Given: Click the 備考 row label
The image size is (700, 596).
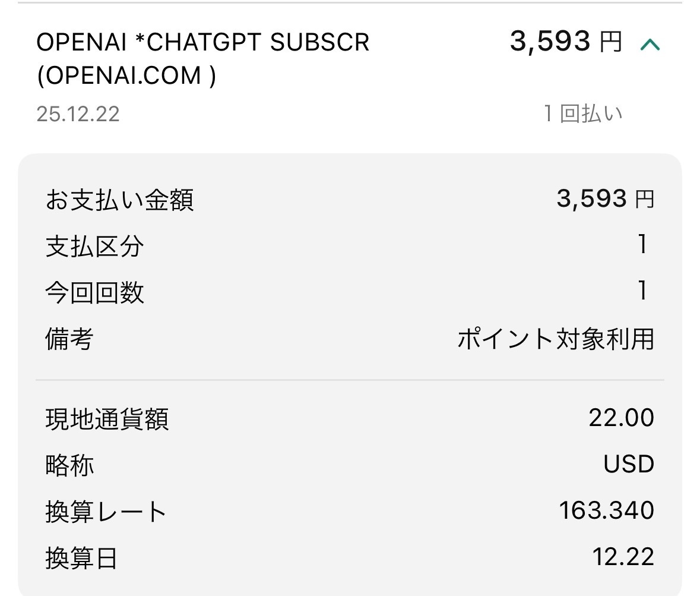Looking at the screenshot, I should click(x=69, y=339).
